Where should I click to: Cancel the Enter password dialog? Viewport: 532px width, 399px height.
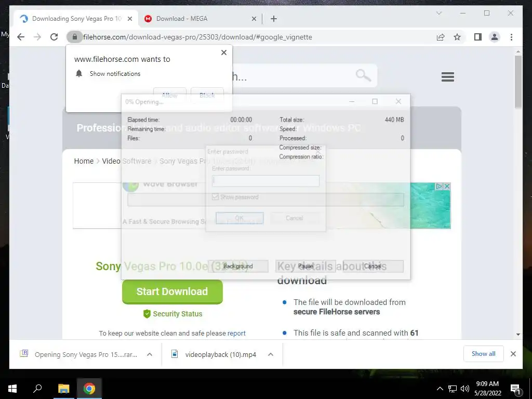295,218
